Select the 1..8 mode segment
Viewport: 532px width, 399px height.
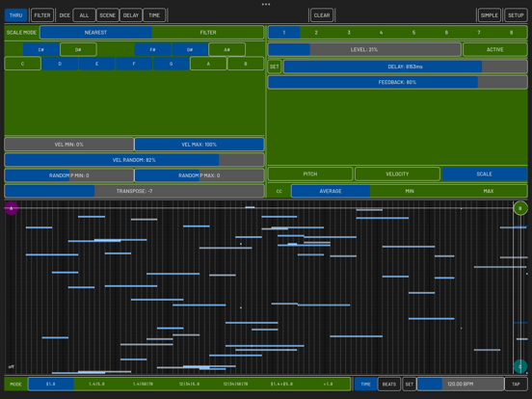pyautogui.click(x=51, y=385)
